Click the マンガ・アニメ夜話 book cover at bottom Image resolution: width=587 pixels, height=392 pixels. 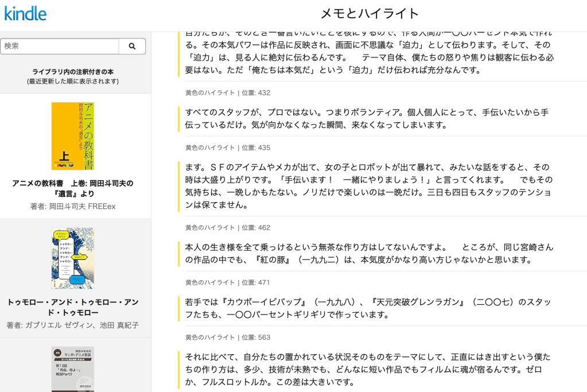point(72,370)
